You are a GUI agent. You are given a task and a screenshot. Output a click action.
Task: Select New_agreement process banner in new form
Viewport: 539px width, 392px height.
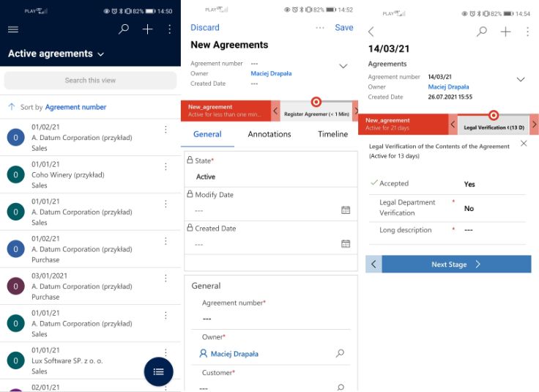226,111
